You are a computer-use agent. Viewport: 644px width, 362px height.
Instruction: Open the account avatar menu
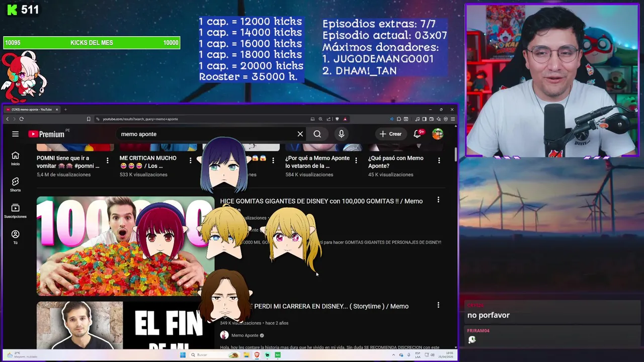(x=438, y=134)
